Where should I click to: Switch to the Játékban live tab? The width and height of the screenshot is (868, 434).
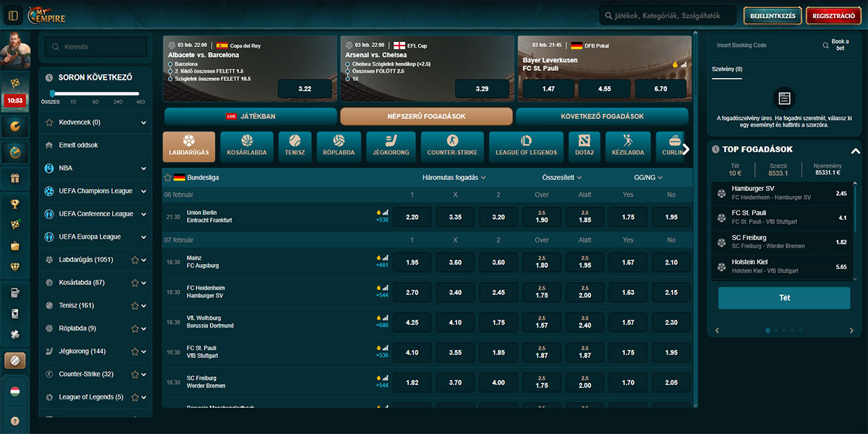click(250, 116)
